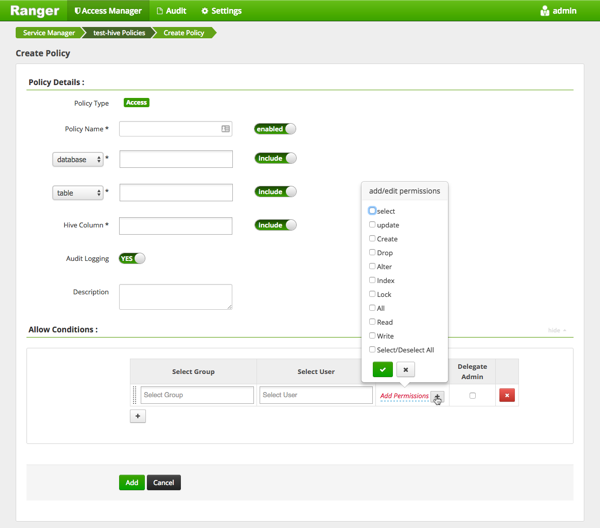600x528 pixels.
Task: Focus the Description text area
Action: [176, 297]
